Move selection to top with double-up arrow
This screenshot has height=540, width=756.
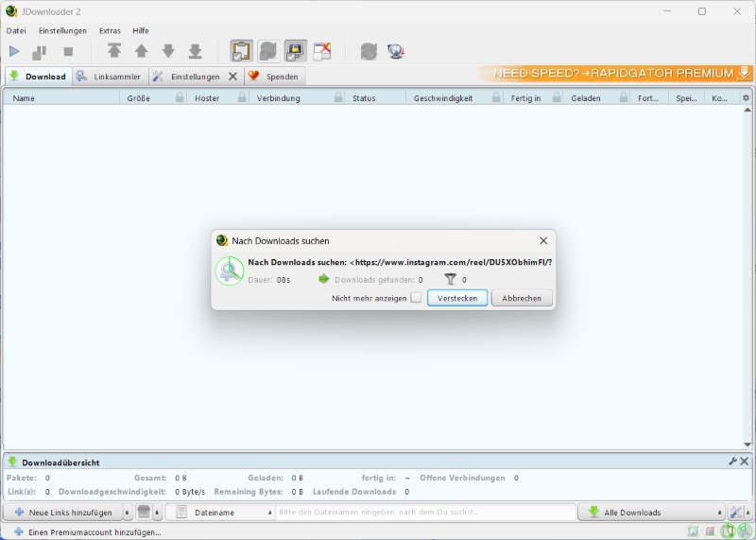[114, 51]
